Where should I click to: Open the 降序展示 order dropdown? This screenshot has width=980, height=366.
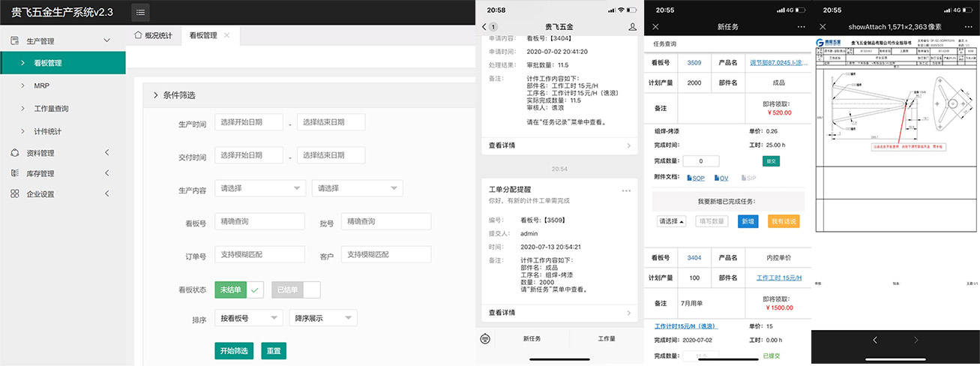[x=322, y=318]
